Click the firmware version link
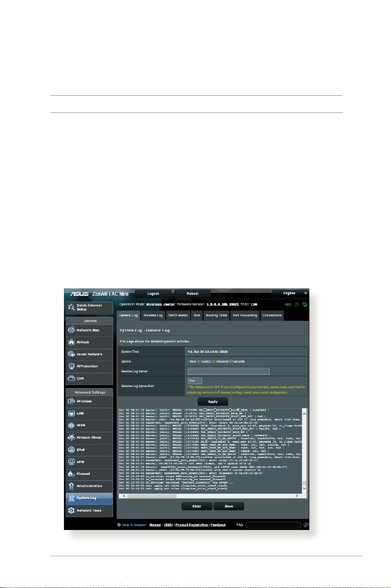391x588 pixels. coord(222,305)
